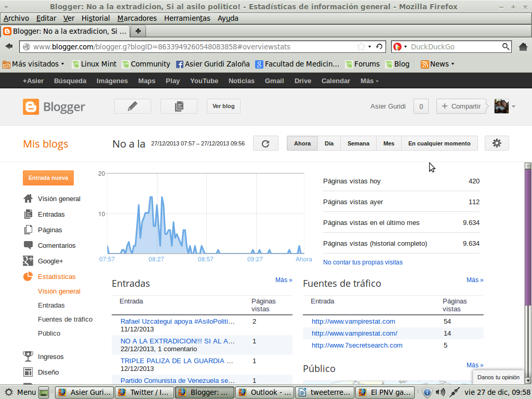Open the gear settings button
Image resolution: width=532 pixels, height=399 pixels.
(x=497, y=143)
